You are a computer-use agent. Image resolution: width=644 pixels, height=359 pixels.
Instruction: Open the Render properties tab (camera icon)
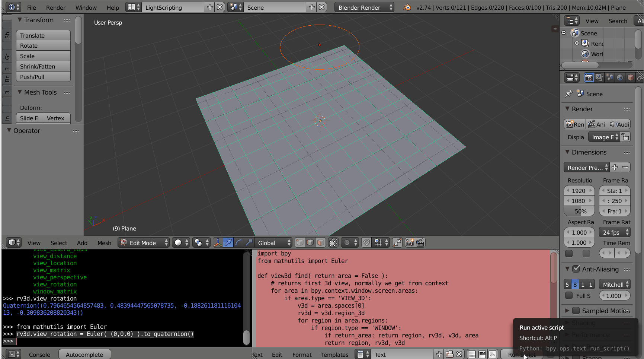click(x=589, y=77)
